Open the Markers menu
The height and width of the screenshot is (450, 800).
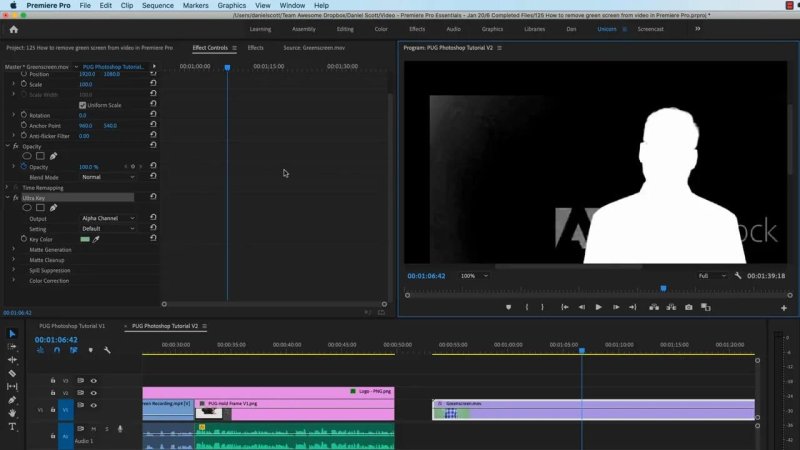pos(195,5)
